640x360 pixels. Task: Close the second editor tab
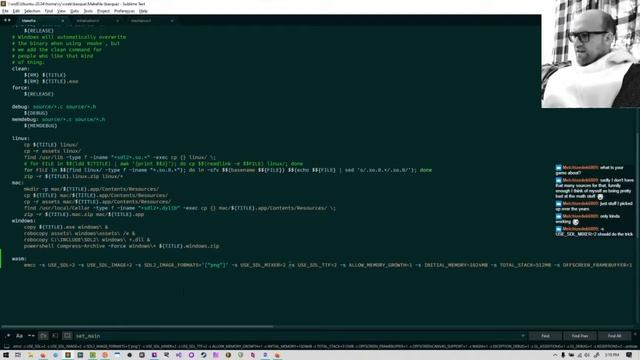117,20
